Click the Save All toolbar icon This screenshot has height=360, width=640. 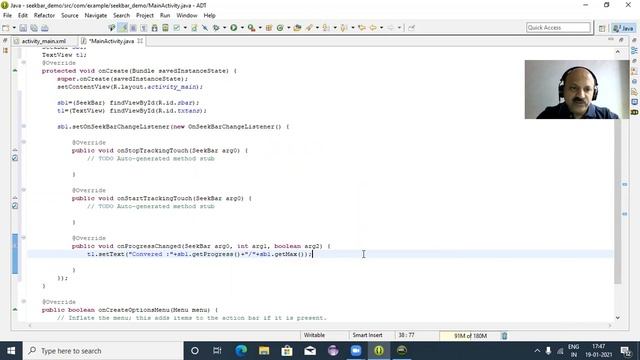pyautogui.click(x=34, y=28)
